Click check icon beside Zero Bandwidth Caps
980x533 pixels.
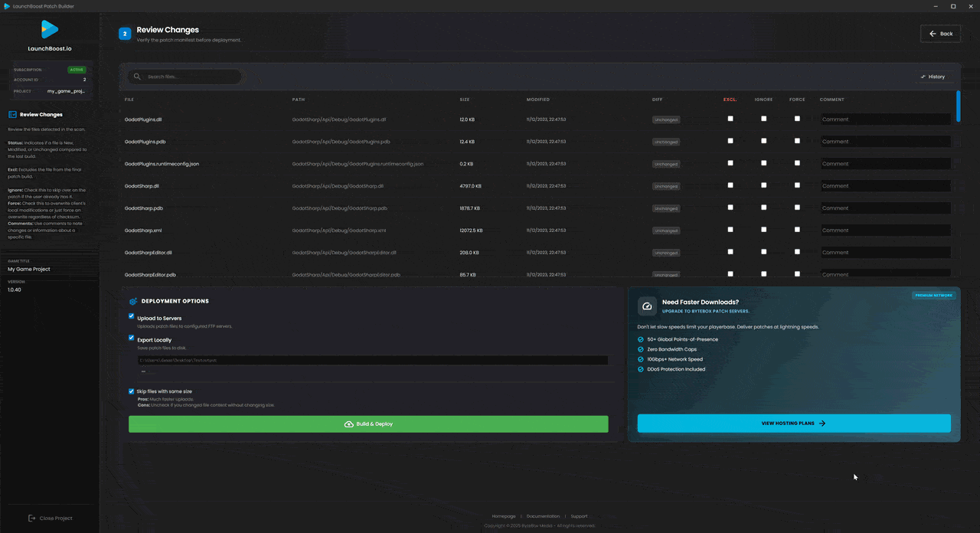641,349
